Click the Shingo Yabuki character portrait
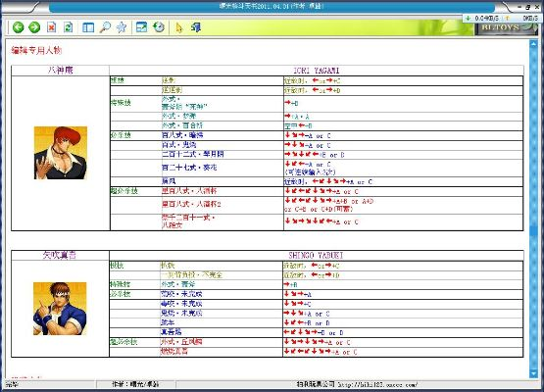 tap(60, 309)
